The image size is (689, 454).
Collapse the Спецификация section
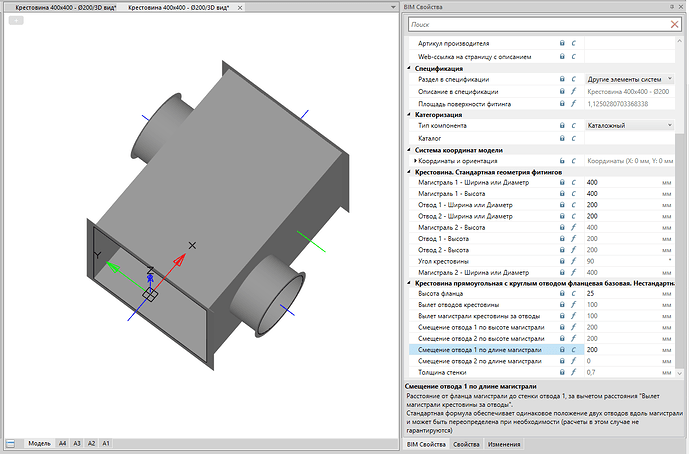click(x=409, y=68)
